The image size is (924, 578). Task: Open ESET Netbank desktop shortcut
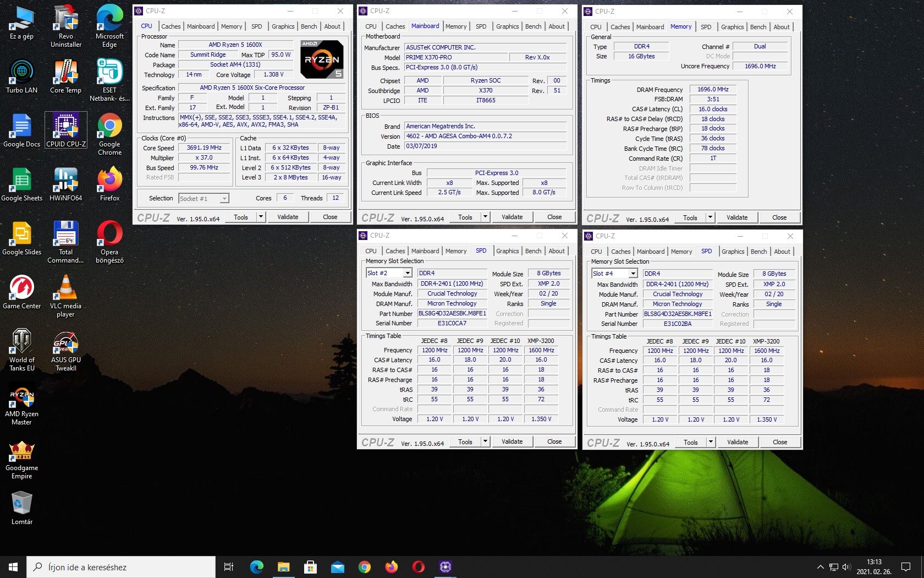pyautogui.click(x=109, y=80)
